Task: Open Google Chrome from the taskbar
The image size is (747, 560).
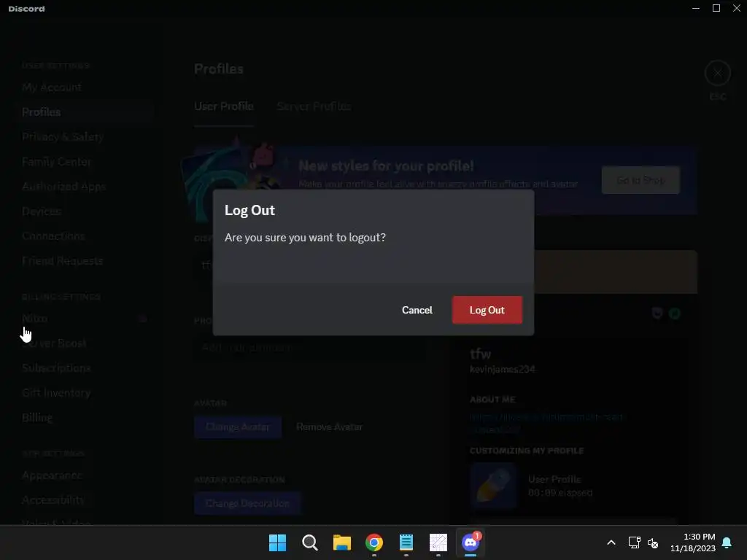Action: coord(374,542)
